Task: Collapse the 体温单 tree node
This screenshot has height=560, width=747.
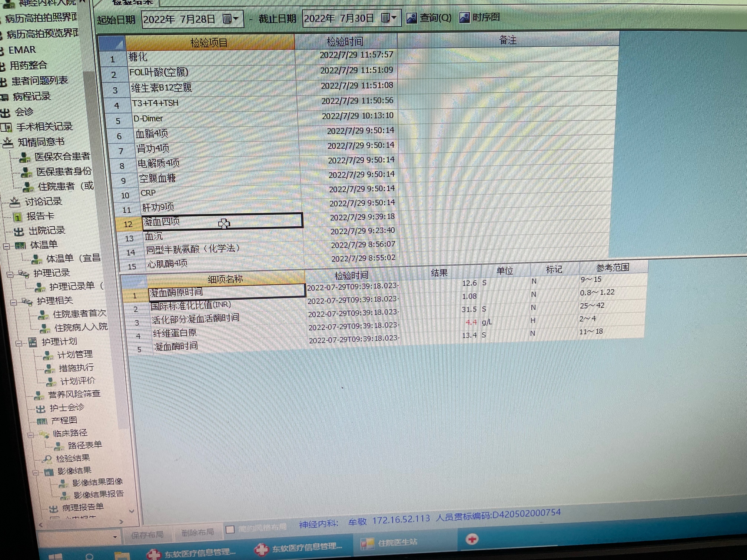Action: [7, 246]
